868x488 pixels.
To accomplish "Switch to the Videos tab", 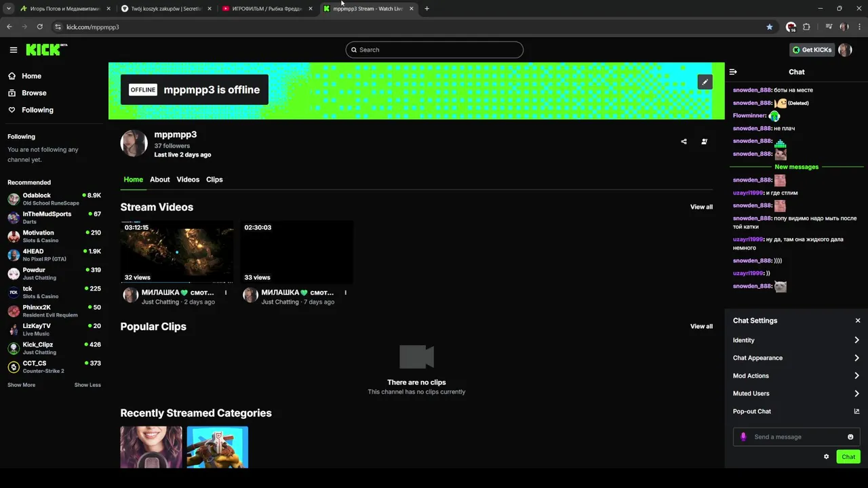I will (x=188, y=180).
